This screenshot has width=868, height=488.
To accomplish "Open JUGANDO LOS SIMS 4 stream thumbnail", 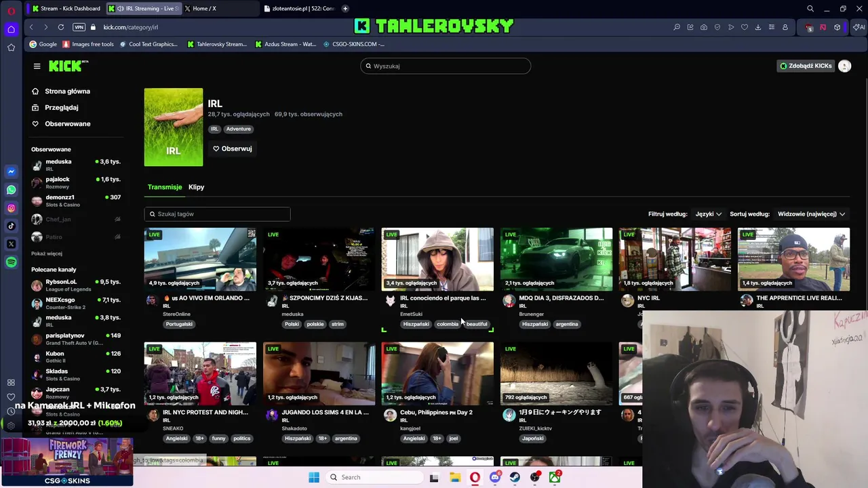I will (x=319, y=373).
